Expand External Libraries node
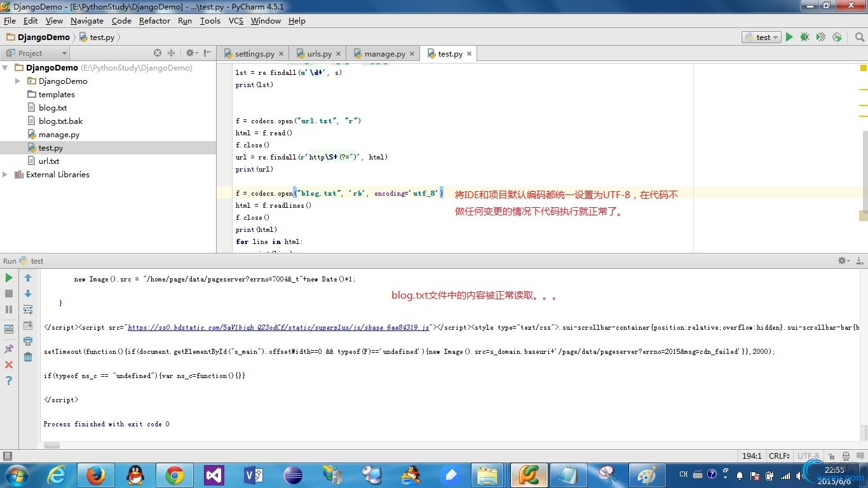The height and width of the screenshot is (488, 868). point(6,175)
